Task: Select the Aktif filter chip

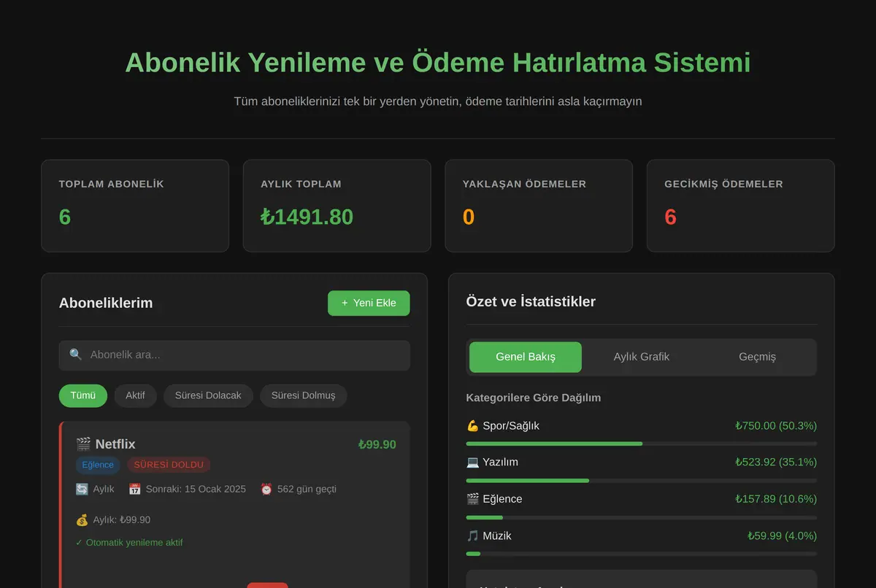Action: click(x=135, y=395)
